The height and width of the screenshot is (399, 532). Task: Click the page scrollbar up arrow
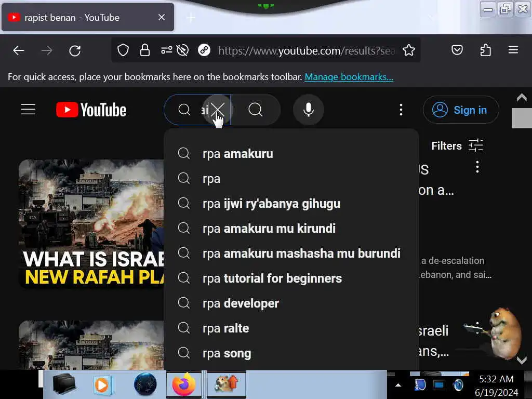pyautogui.click(x=522, y=98)
